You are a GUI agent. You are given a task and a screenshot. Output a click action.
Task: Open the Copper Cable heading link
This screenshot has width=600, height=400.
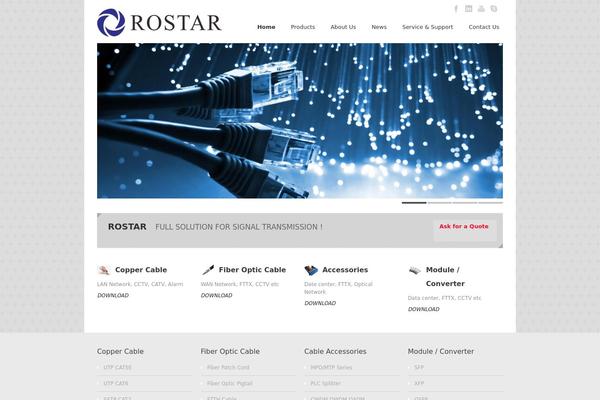(141, 270)
